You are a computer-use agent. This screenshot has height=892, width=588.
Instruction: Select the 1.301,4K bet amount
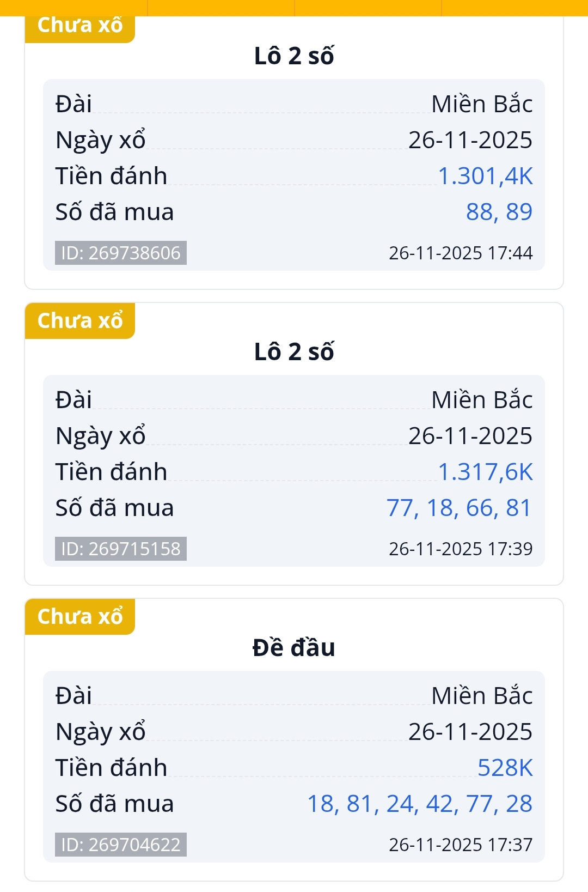pos(485,176)
